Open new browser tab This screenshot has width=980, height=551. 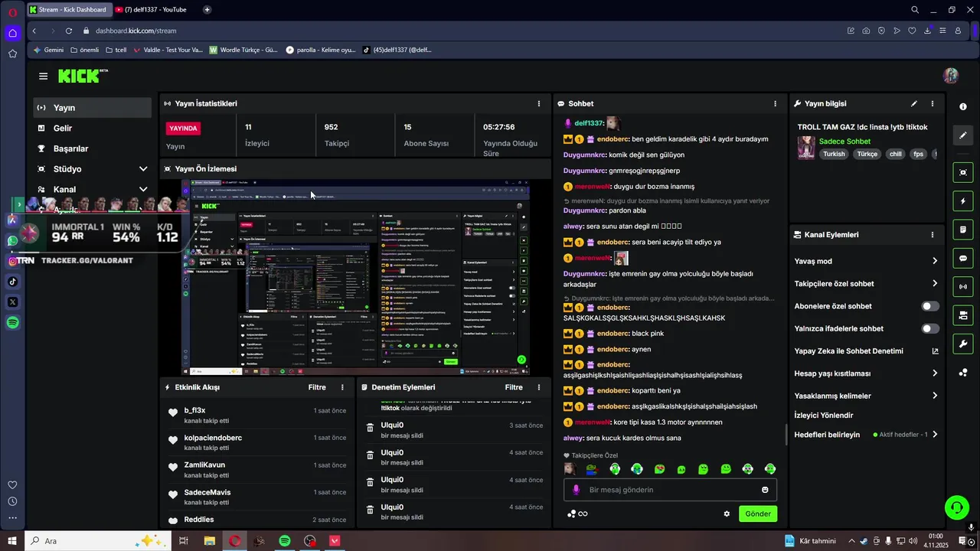coord(207,10)
